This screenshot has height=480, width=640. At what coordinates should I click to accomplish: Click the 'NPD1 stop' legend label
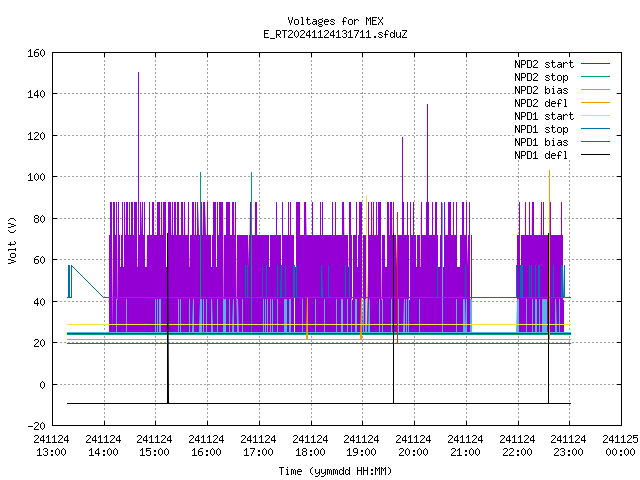[541, 129]
